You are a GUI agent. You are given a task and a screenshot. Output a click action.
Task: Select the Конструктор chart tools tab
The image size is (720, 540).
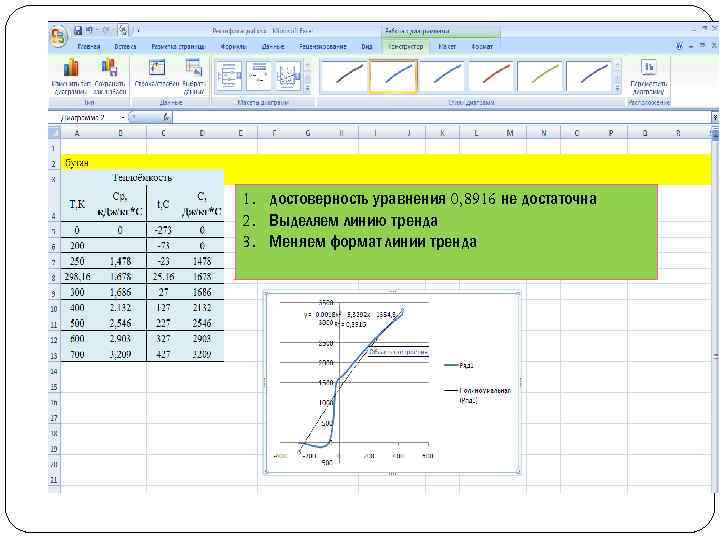click(405, 46)
